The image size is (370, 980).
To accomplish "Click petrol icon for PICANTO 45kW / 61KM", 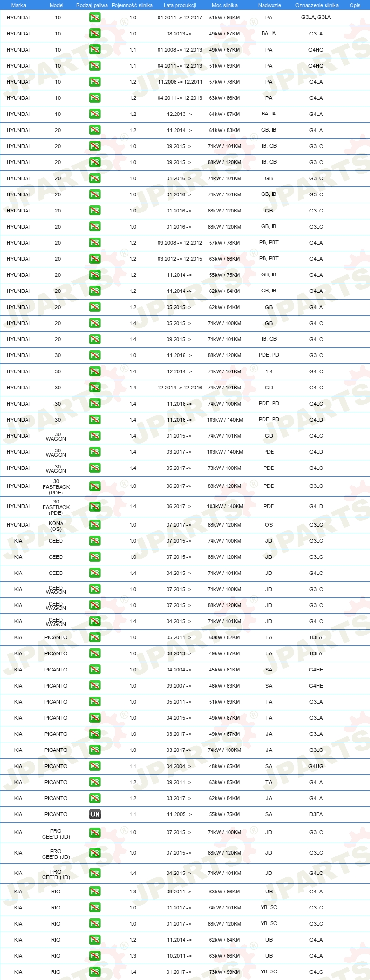I will 95,670.
